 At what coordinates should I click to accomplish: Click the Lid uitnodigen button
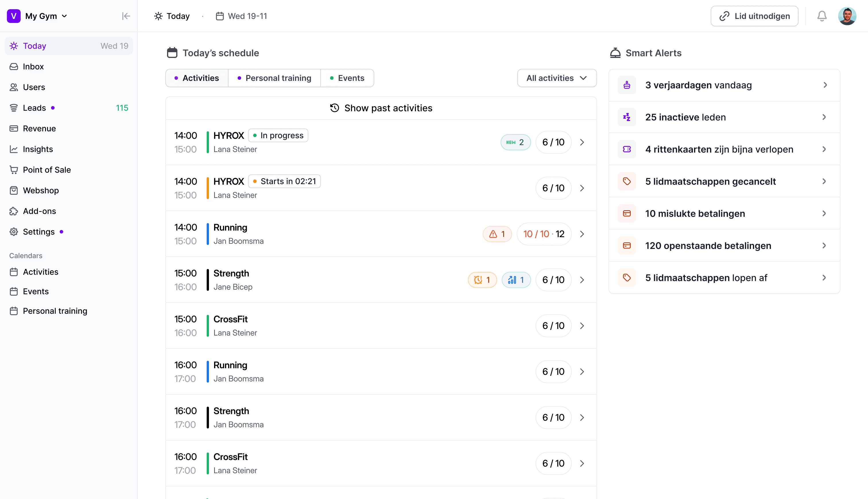tap(754, 16)
